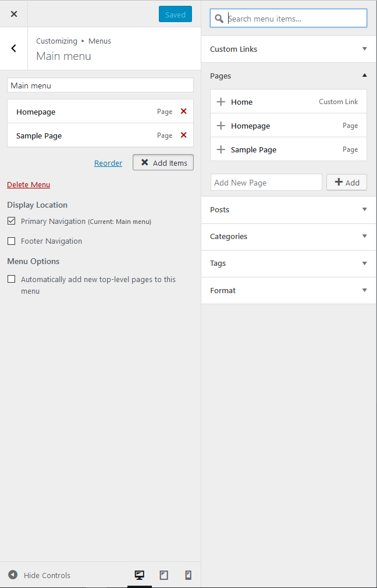
Task: Add Homepage page using plus icon
Action: pyautogui.click(x=221, y=126)
